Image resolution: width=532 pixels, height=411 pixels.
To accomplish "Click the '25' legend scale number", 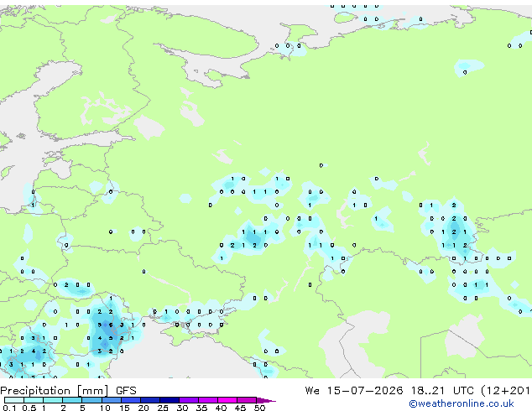I will point(163,408).
